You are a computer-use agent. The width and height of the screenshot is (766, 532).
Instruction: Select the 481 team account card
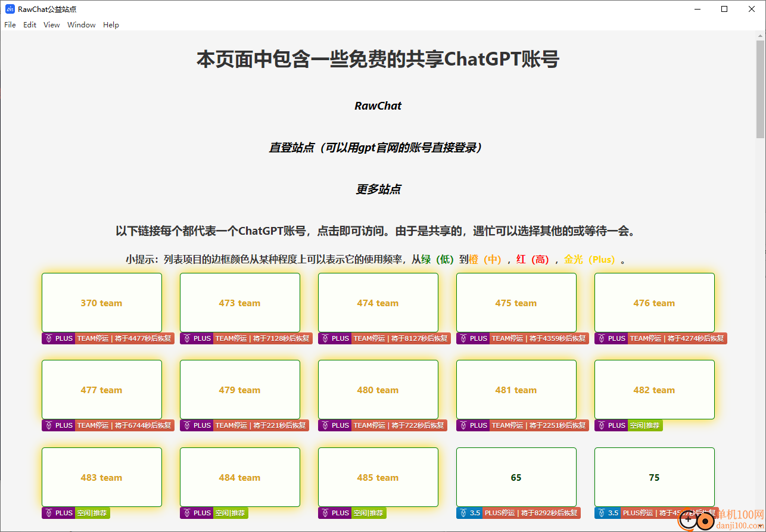coord(516,390)
